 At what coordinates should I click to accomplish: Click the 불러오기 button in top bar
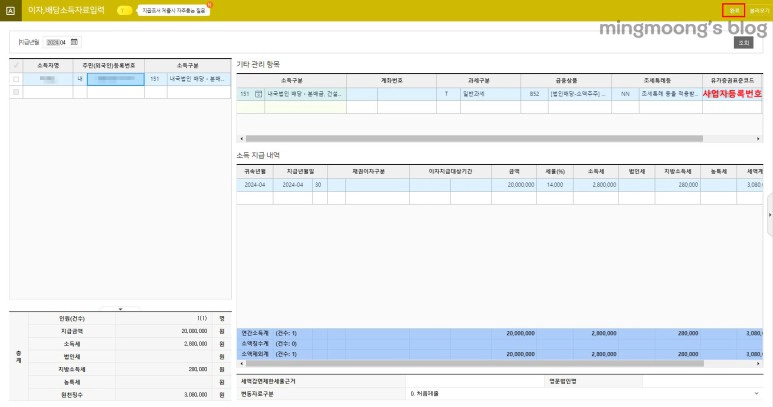(x=759, y=10)
